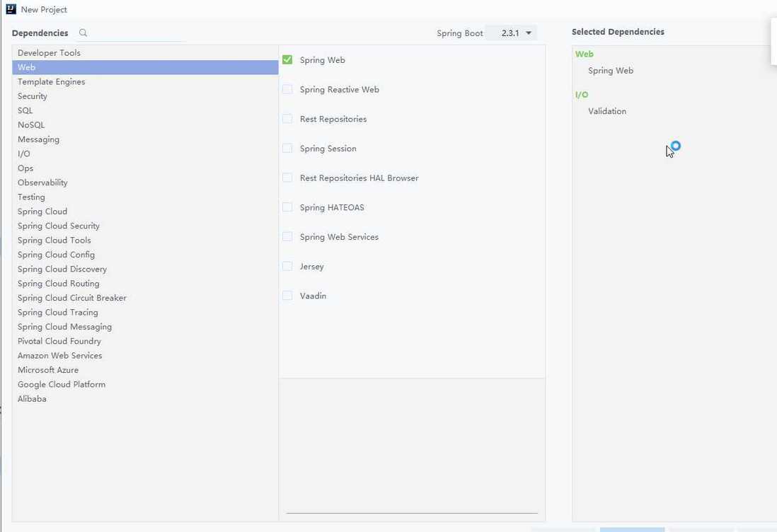This screenshot has height=532, width=777.
Task: Click the Spring HATEOAS label
Action: (x=332, y=207)
